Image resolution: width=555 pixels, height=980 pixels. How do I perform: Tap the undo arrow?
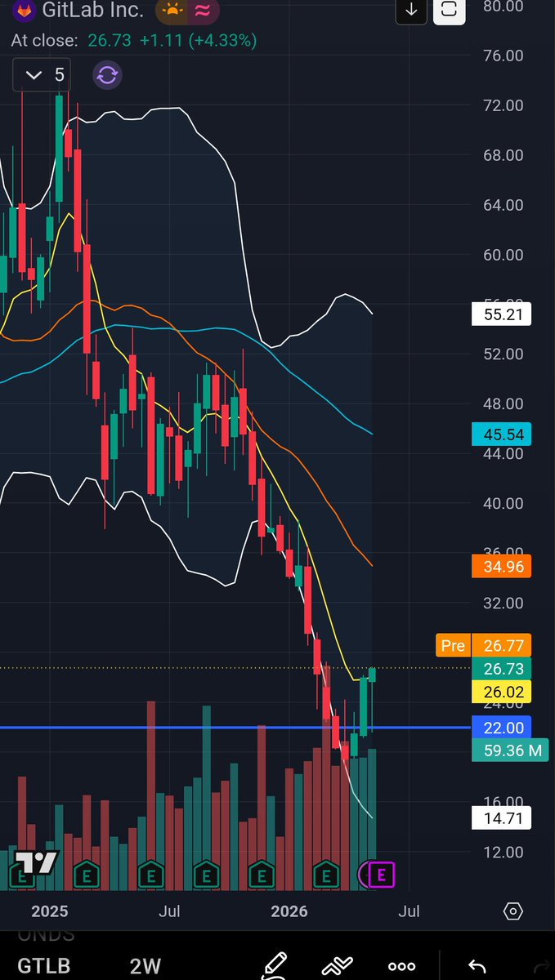(476, 966)
